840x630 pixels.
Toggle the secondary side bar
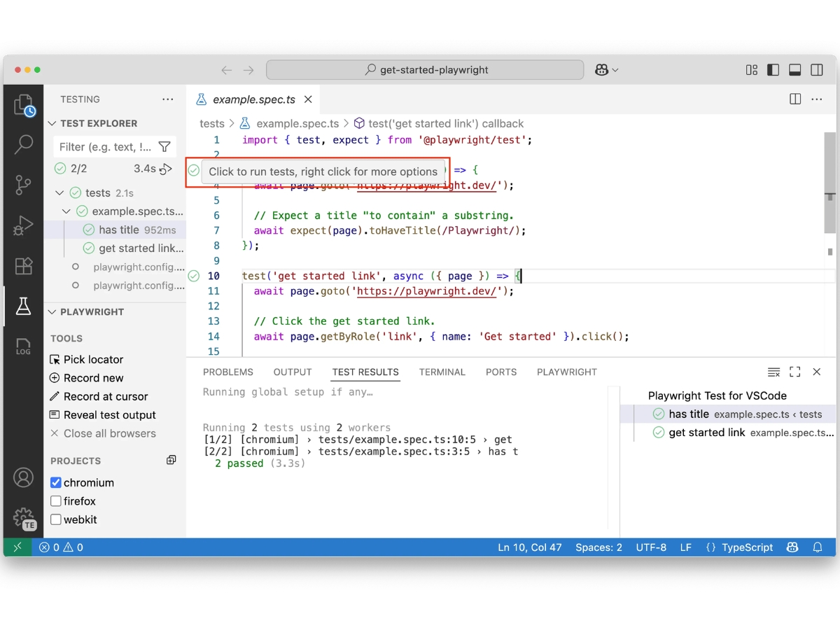[817, 70]
